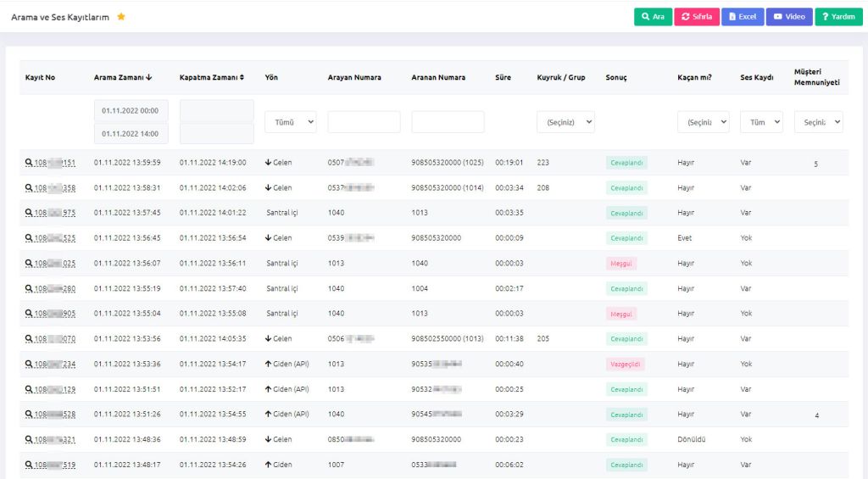Expand the Ses Kaydı filter dropdown
The image size is (868, 479).
(761, 122)
